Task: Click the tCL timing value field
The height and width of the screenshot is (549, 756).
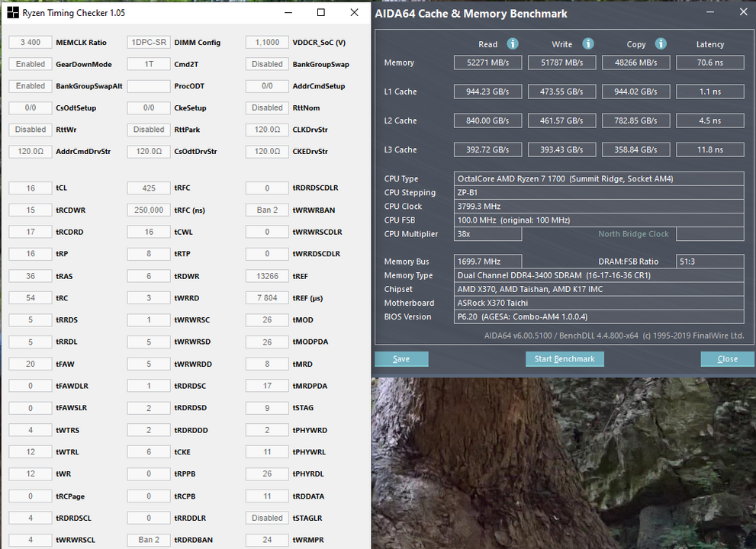Action: pos(31,188)
